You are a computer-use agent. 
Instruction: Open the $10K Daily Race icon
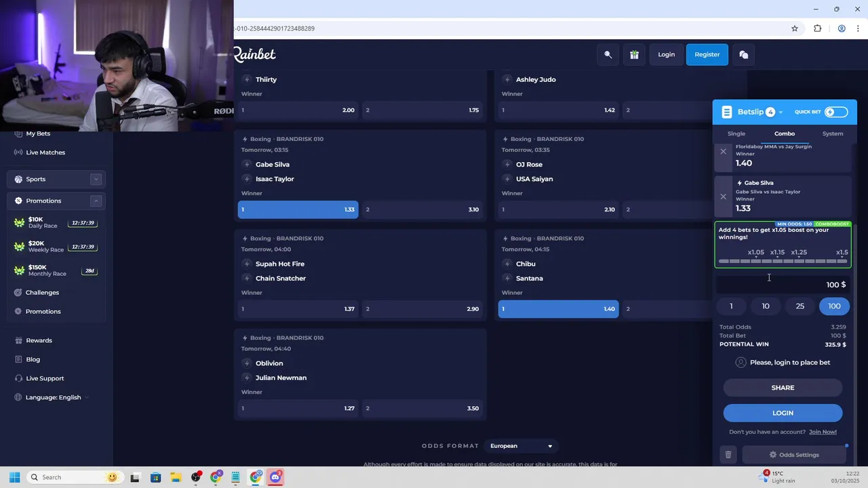click(x=19, y=223)
